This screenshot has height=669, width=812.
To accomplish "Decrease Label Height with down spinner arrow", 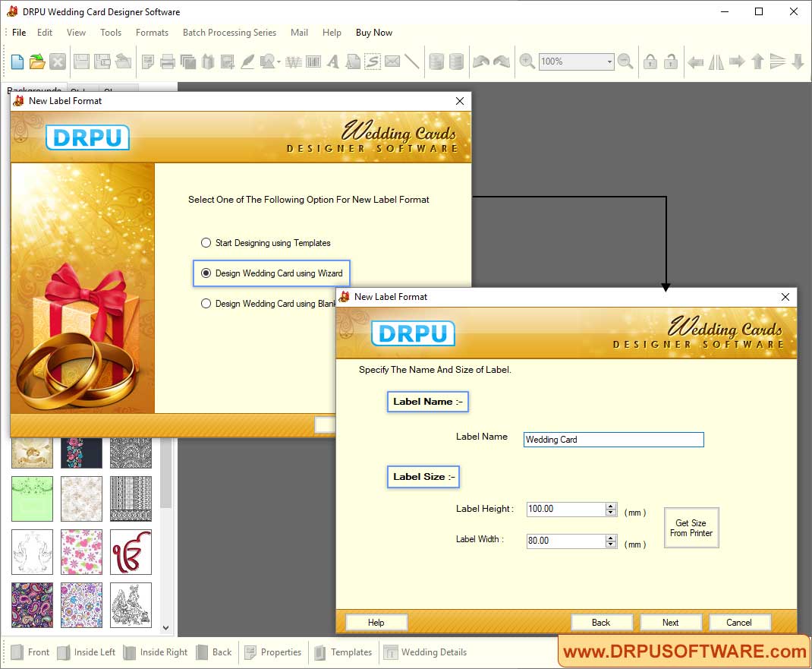I will [611, 513].
